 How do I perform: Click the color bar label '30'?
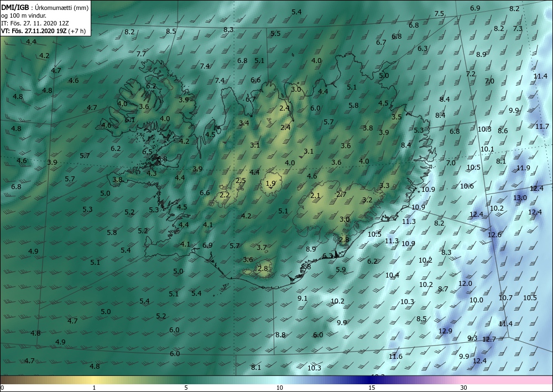tap(464, 388)
